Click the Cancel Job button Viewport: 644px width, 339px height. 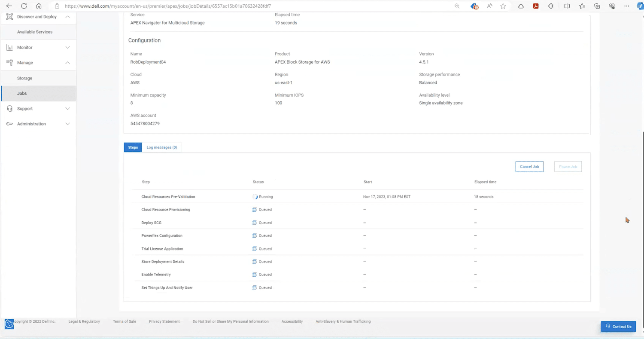(529, 167)
